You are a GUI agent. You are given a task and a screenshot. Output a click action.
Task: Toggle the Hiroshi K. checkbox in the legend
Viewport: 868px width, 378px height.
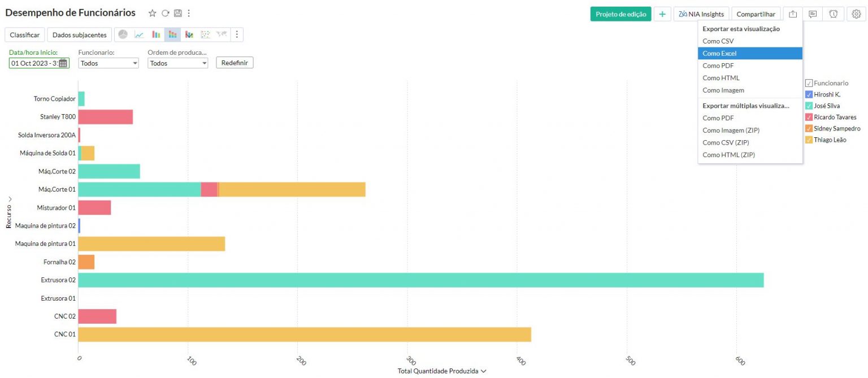[808, 94]
